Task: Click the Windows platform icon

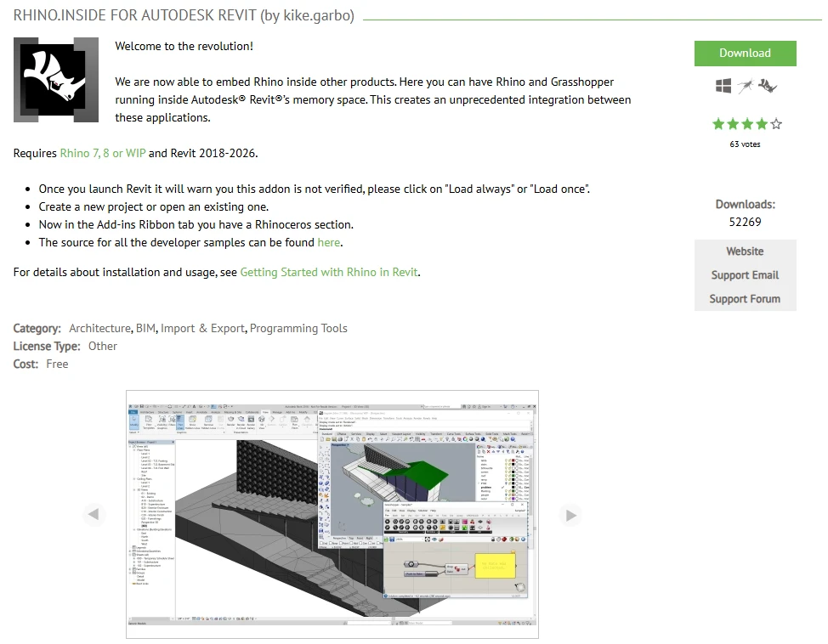Action: pyautogui.click(x=723, y=86)
